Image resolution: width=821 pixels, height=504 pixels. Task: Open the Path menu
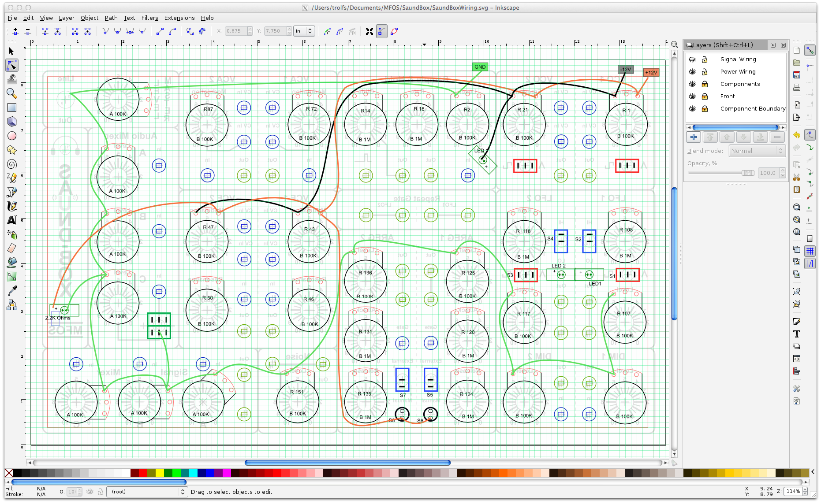click(111, 18)
